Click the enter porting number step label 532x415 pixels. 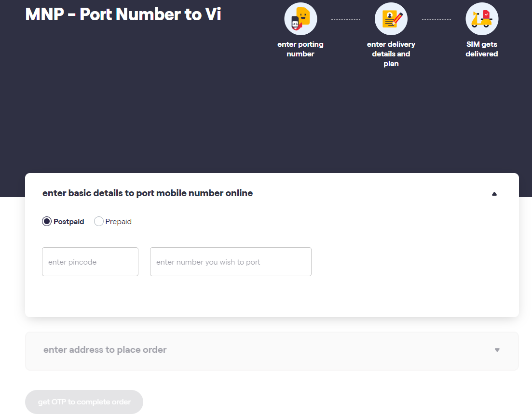pyautogui.click(x=300, y=49)
